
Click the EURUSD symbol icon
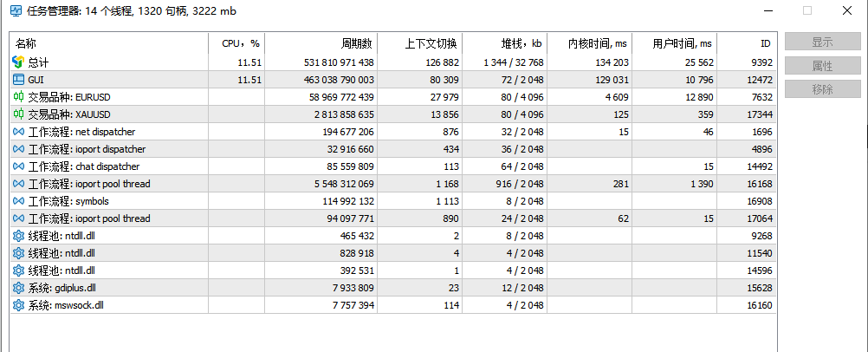(x=18, y=97)
